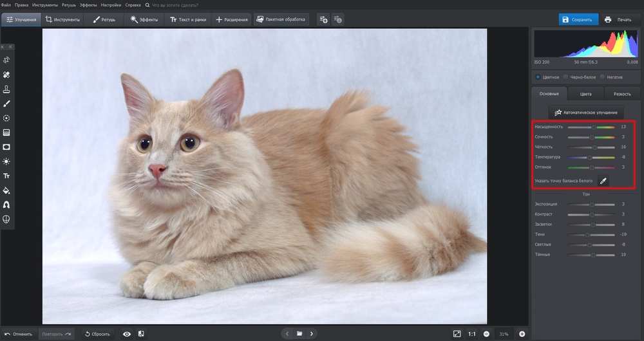Click the Сохранить button
644x341 pixels.
[578, 20]
